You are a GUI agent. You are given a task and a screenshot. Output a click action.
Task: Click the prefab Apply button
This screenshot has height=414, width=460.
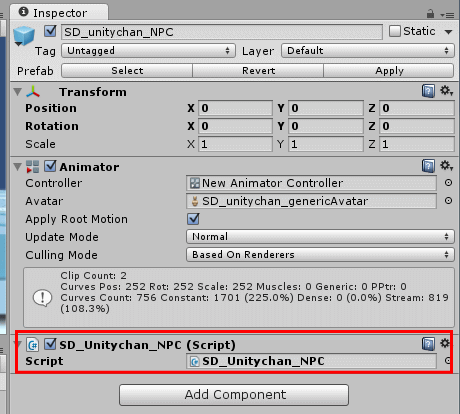(389, 71)
